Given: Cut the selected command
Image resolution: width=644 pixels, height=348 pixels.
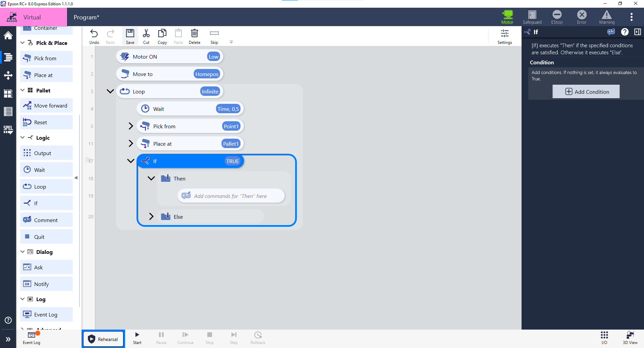Looking at the screenshot, I should pyautogui.click(x=146, y=37).
